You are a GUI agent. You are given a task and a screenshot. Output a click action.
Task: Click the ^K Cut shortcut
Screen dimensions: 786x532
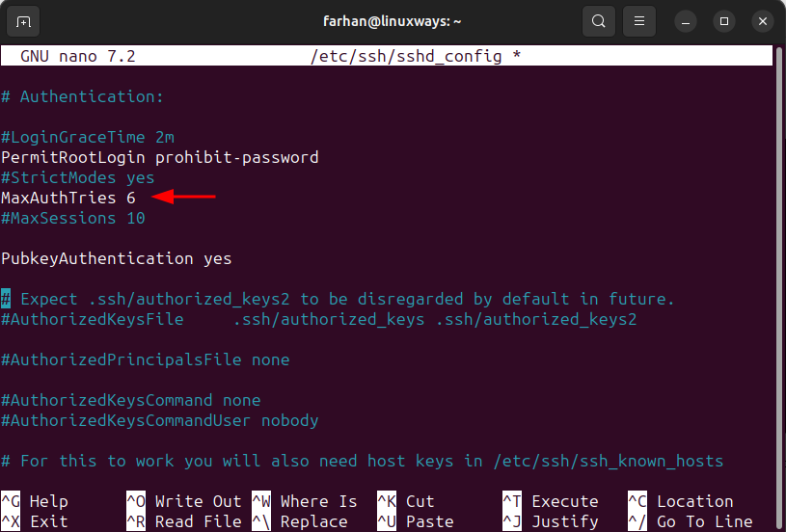pyautogui.click(x=405, y=501)
